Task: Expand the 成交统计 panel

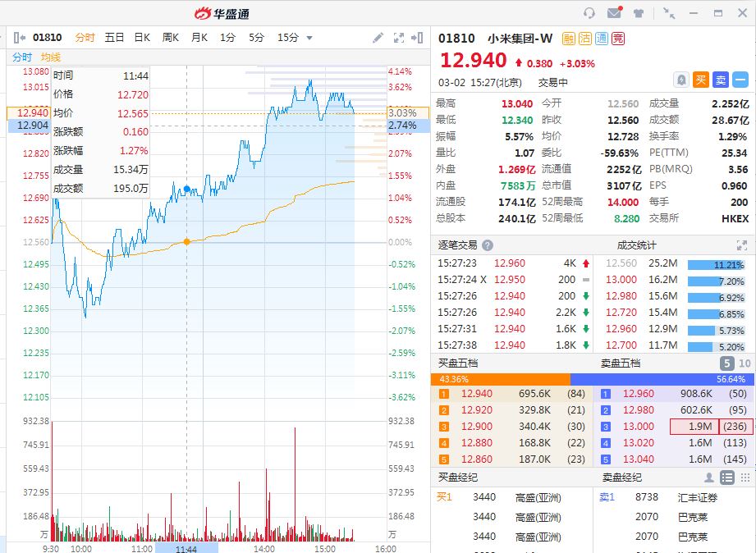Action: (x=742, y=245)
